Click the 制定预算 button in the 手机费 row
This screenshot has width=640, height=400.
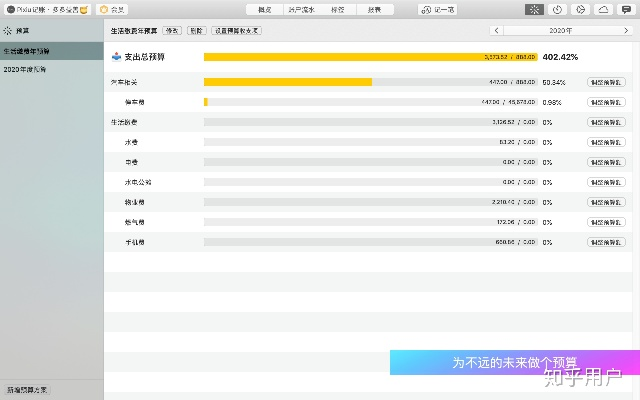606,242
